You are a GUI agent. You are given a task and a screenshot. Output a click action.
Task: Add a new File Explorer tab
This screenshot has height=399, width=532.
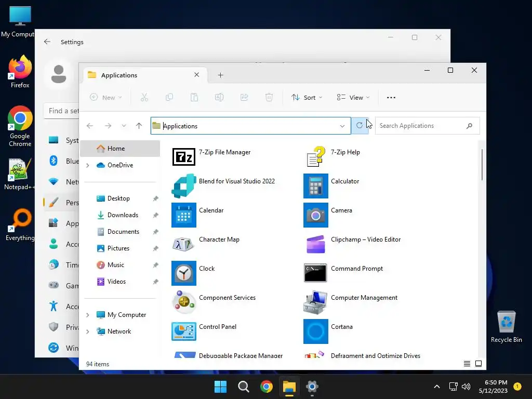220,75
